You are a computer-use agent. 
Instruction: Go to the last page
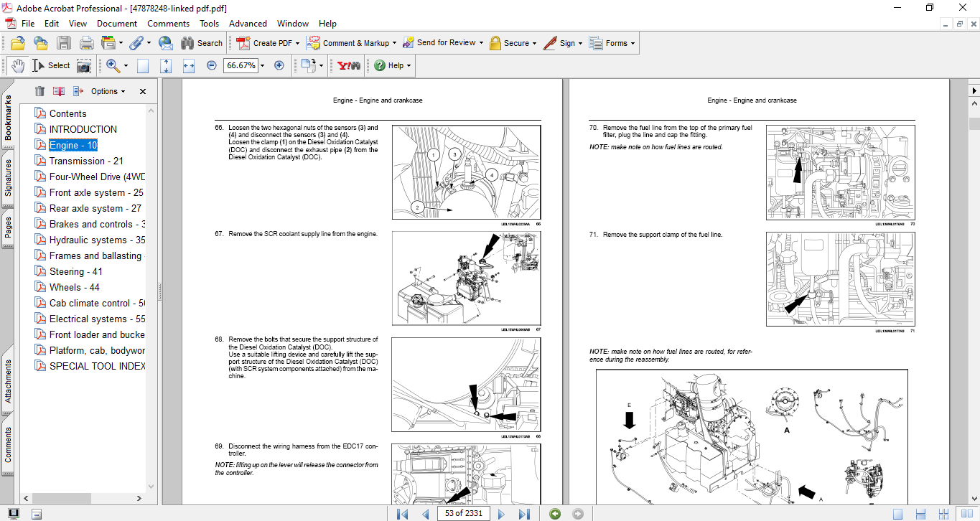tap(524, 514)
